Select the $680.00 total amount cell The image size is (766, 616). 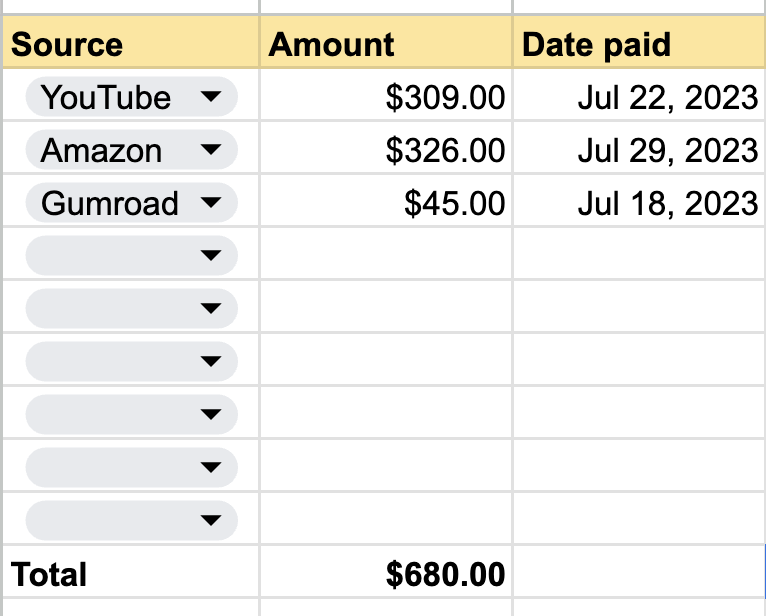click(x=386, y=574)
